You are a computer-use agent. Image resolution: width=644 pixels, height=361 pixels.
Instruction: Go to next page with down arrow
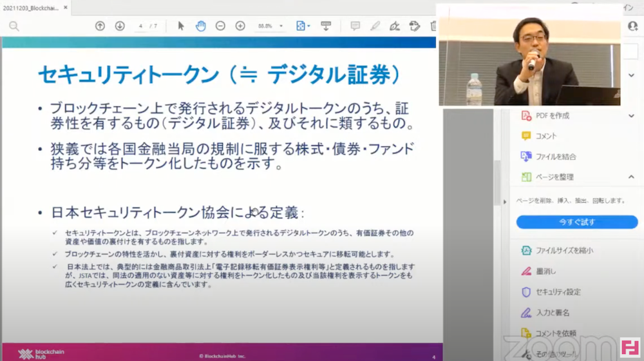pos(120,26)
